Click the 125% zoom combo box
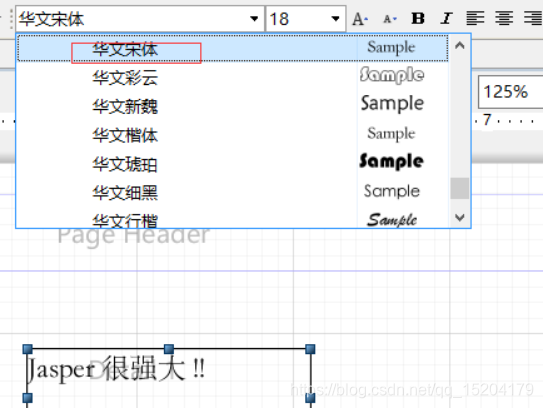Viewport: 543px width, 408px height. pos(510,92)
